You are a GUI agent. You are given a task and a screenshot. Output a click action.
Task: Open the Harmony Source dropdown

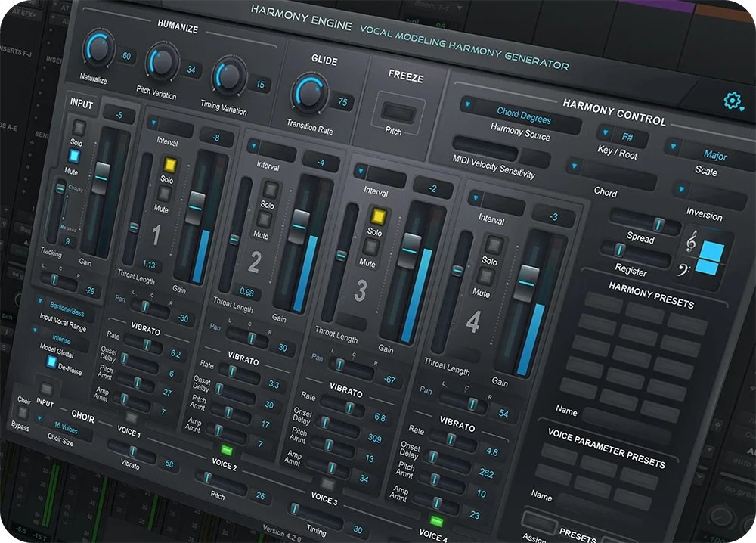tap(521, 114)
